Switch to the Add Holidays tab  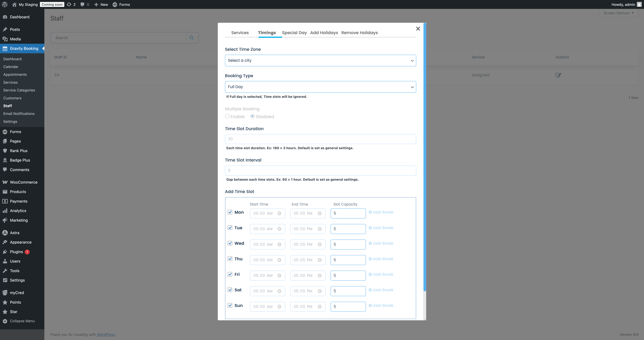tap(324, 33)
